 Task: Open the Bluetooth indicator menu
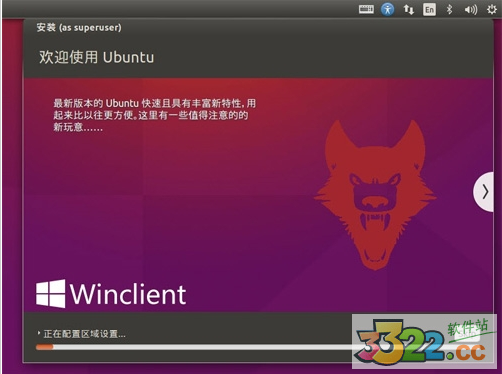point(449,10)
